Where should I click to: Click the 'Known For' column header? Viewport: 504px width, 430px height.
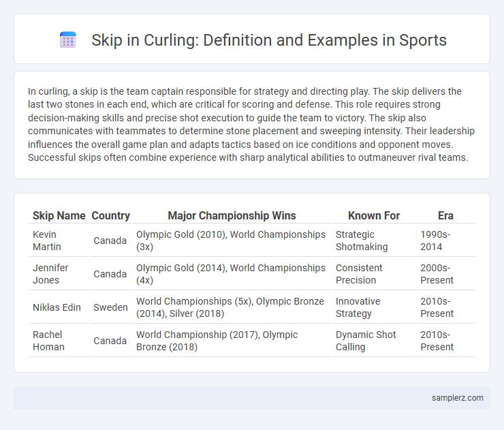tap(374, 215)
